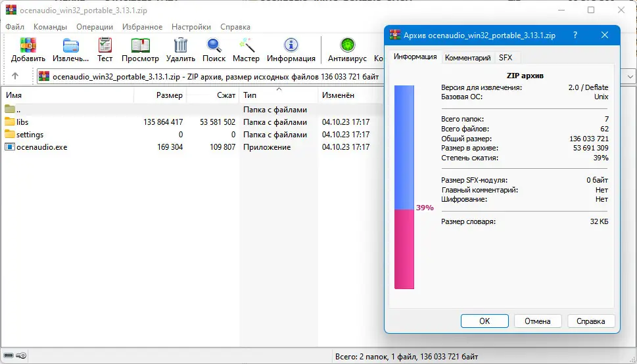Run the Тест archive test icon
The image size is (637, 364).
coord(105,45)
